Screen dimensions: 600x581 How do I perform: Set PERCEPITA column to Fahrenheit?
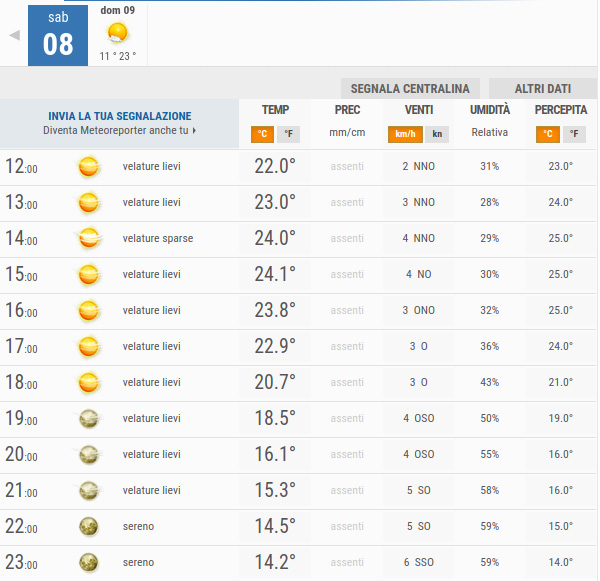pos(574,134)
